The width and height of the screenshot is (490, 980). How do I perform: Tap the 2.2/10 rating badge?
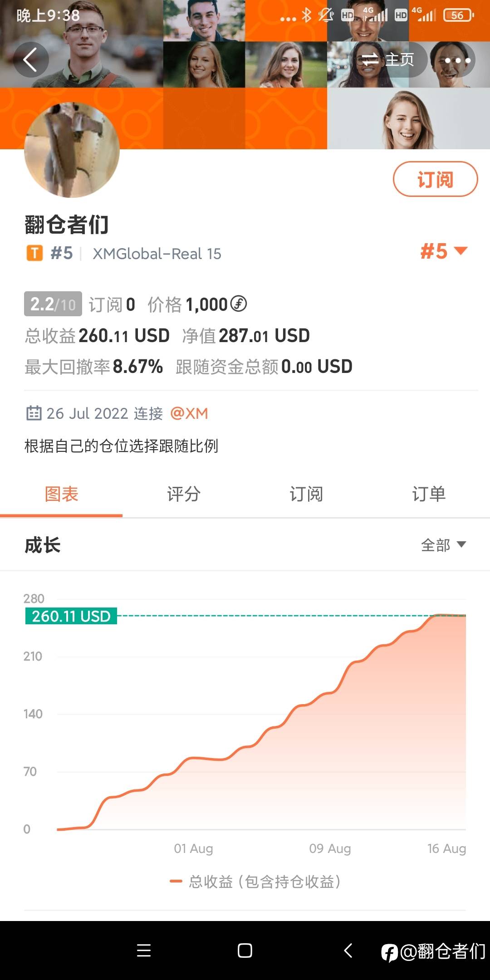pyautogui.click(x=53, y=304)
